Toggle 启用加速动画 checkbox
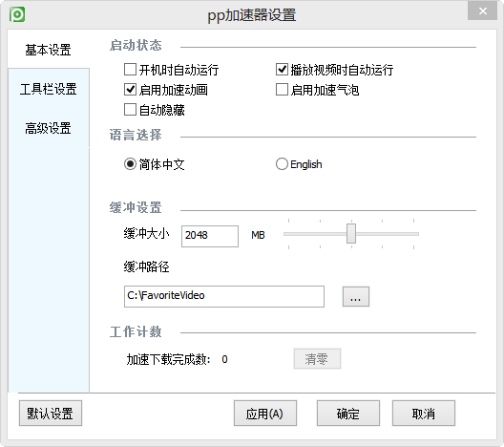Screen dimensions: 504x447 click(x=130, y=90)
